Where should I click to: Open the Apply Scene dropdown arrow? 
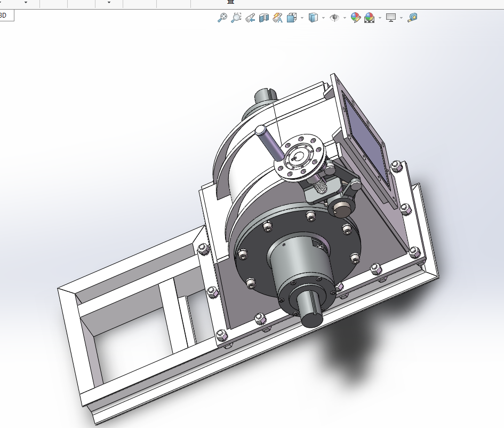coord(380,18)
